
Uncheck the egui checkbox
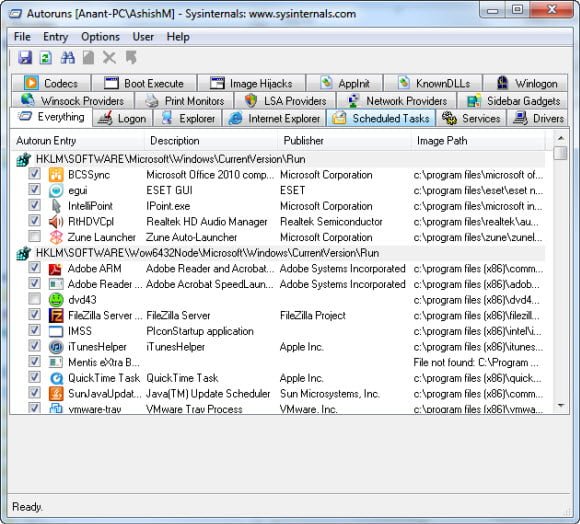click(34, 189)
